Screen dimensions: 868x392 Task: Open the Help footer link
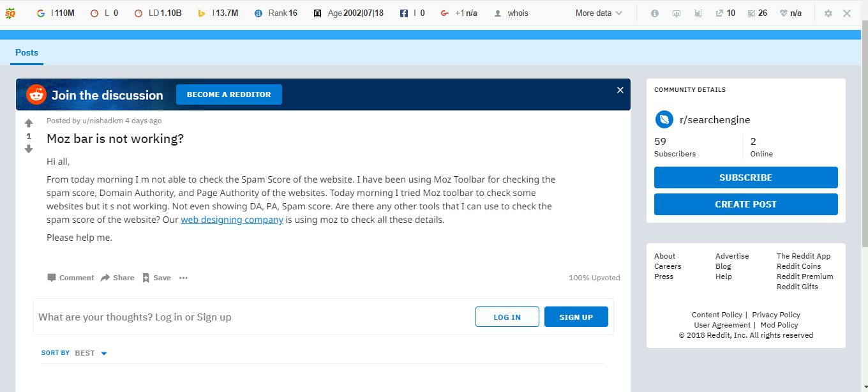(724, 276)
